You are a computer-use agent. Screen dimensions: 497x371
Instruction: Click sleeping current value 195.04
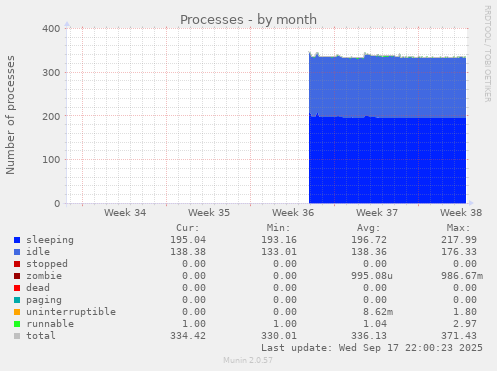tap(188, 240)
